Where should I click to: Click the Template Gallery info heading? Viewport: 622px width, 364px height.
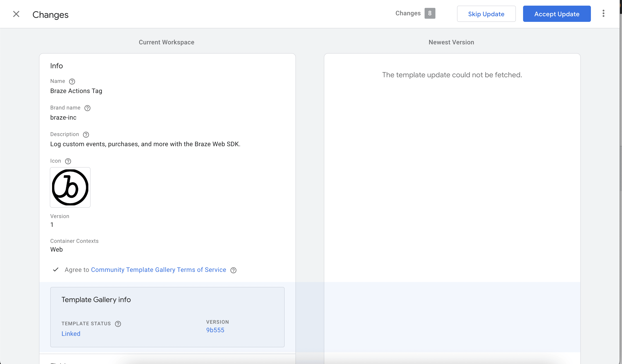96,300
